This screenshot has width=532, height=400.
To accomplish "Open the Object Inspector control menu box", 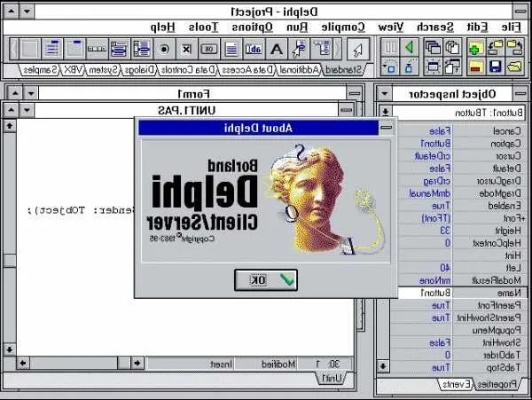I will coord(519,94).
